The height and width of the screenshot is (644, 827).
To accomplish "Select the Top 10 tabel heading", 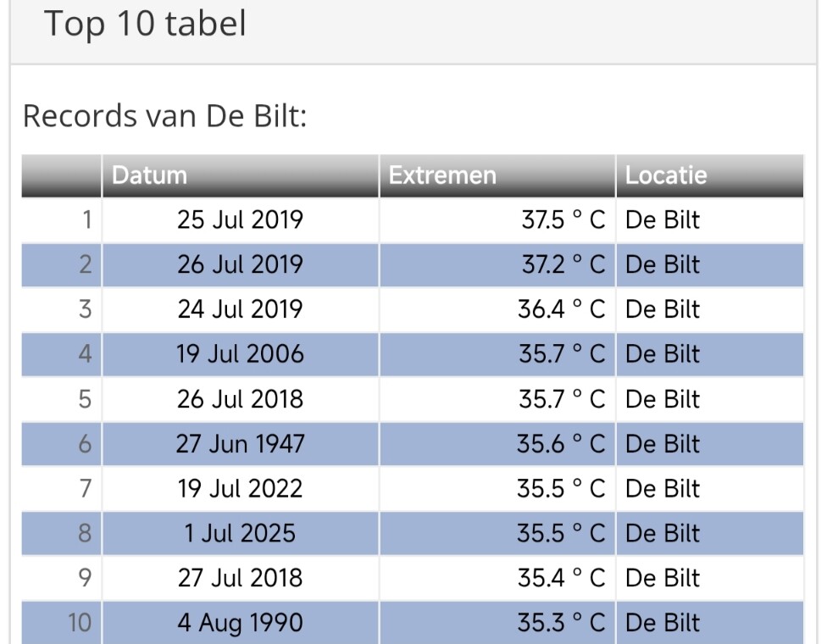I will click(x=145, y=24).
